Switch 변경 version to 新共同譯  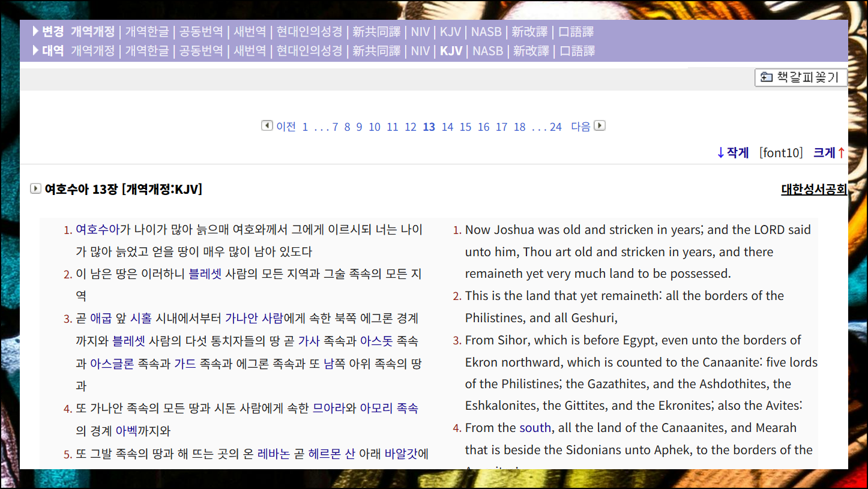[376, 32]
